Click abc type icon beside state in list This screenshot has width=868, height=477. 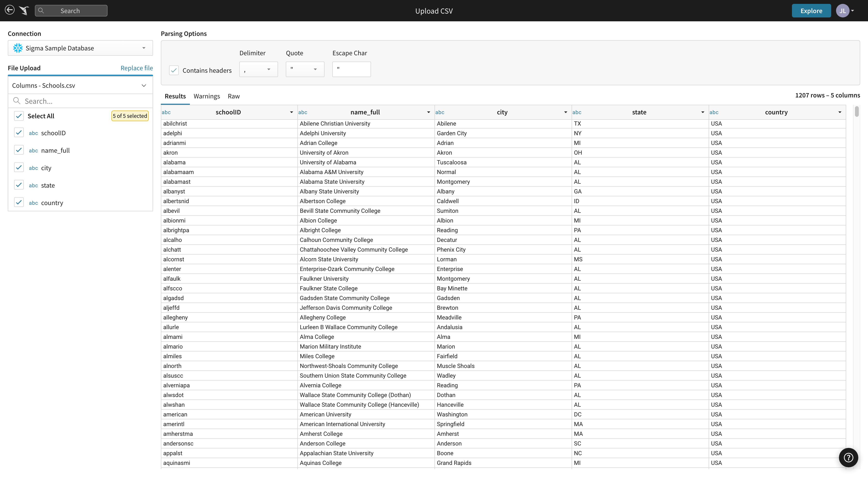pyautogui.click(x=33, y=185)
